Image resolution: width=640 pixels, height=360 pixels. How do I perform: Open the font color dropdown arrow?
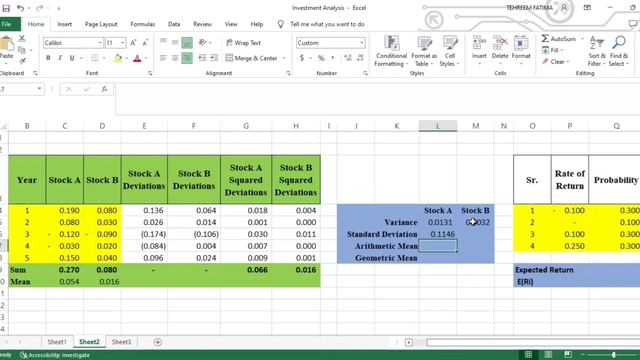coord(146,58)
